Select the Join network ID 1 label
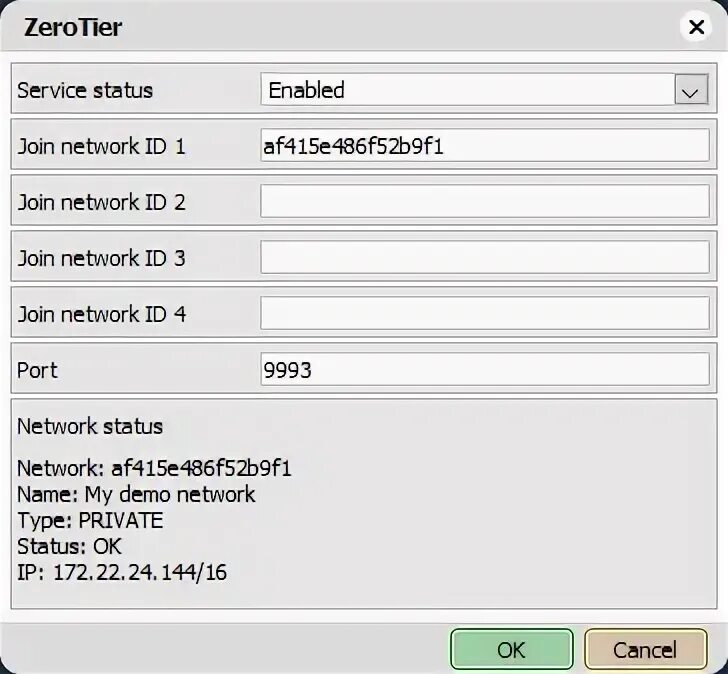 click(x=101, y=146)
